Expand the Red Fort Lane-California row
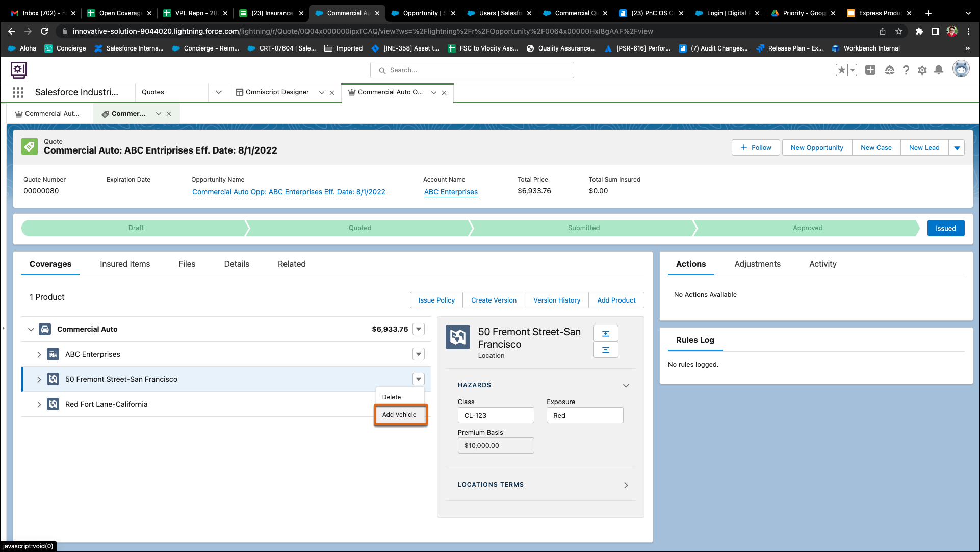The width and height of the screenshot is (980, 552). tap(39, 404)
